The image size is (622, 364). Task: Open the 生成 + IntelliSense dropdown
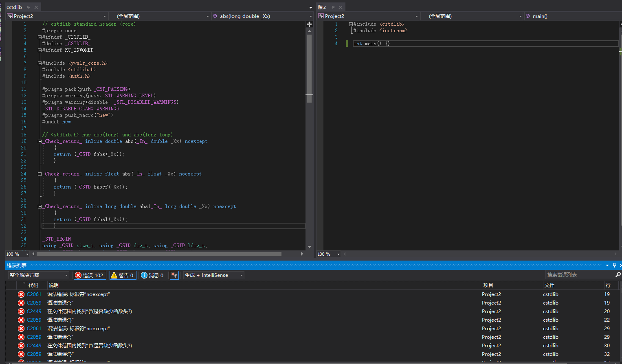(213, 275)
